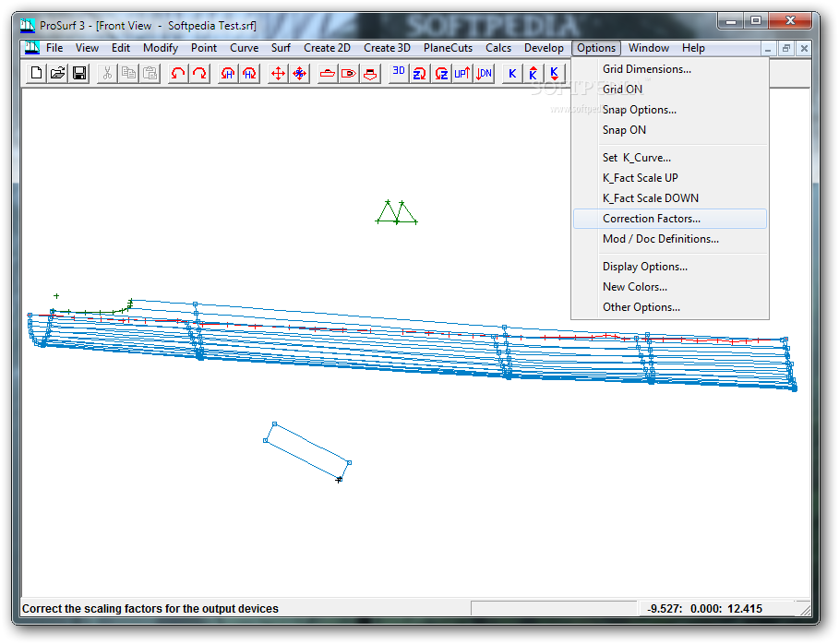
Task: Open Mod / Doc Definitions... entry
Action: 670,239
